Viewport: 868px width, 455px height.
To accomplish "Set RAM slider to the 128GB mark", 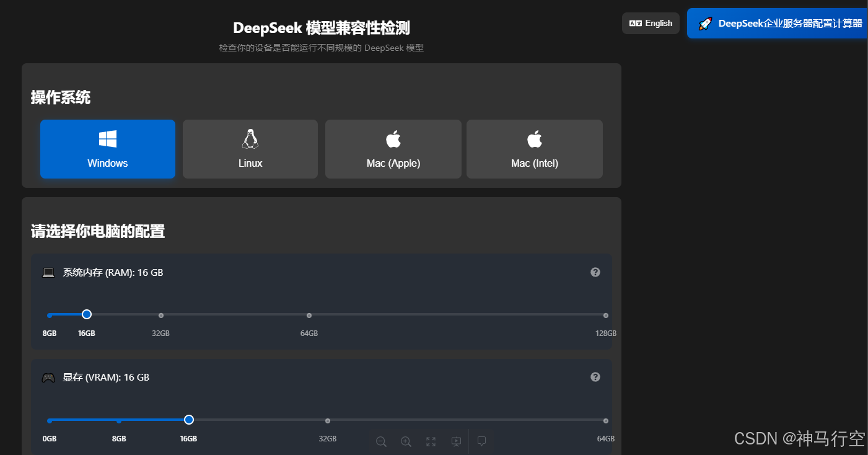I will (606, 316).
